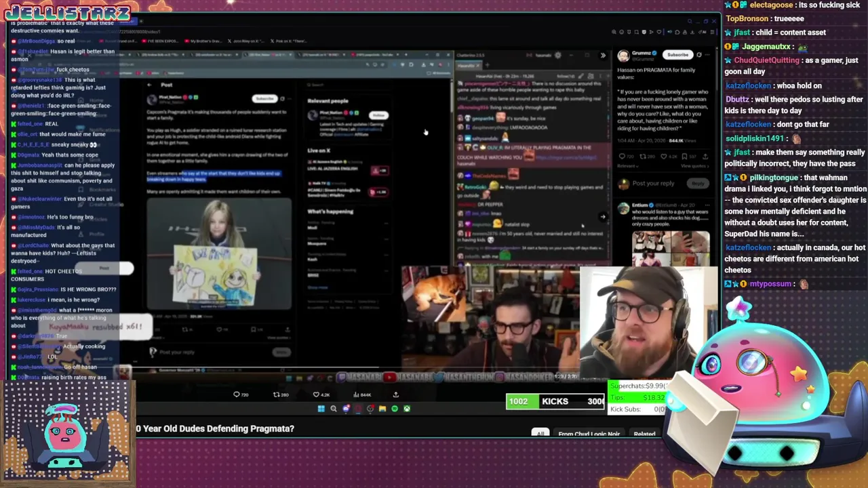Expand the Relevant replies sort dropdown

click(629, 166)
